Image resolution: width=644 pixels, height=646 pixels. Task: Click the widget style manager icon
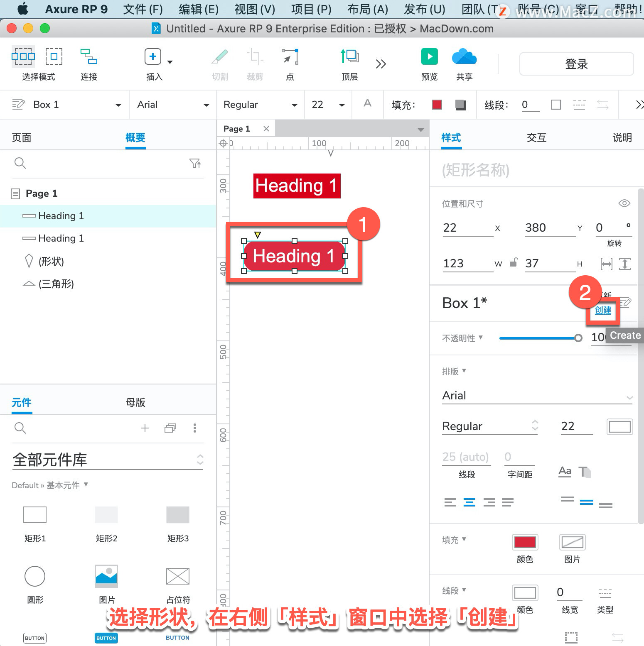click(x=18, y=104)
